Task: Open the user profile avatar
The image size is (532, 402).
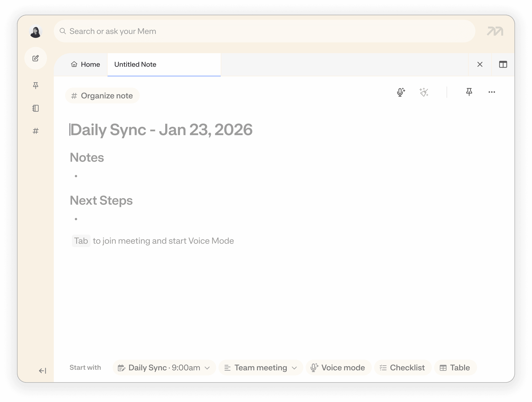Action: point(36,31)
